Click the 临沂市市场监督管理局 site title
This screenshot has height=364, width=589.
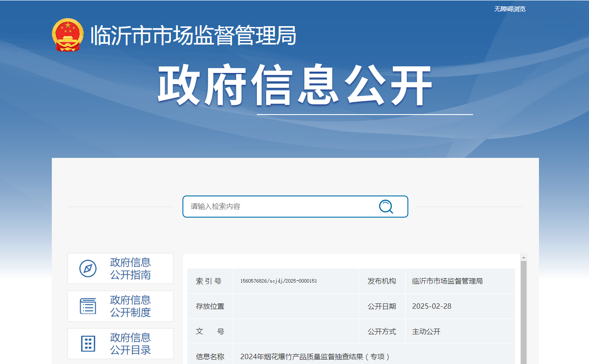193,35
